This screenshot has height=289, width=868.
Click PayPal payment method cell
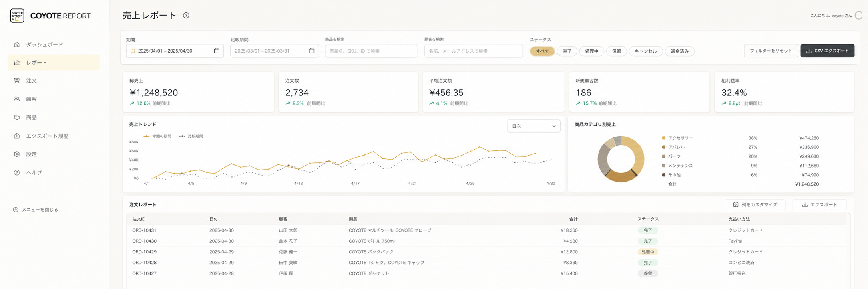coord(735,241)
